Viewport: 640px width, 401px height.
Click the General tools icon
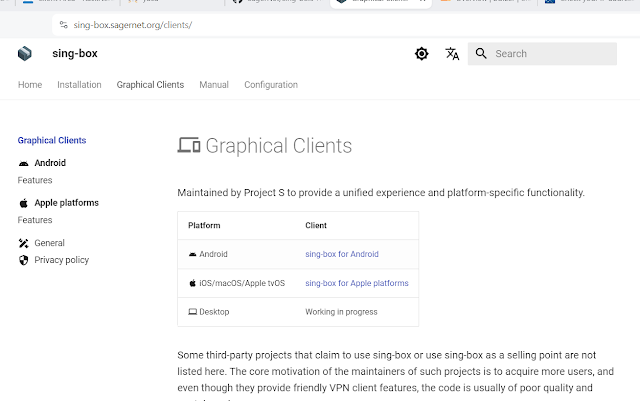(x=24, y=243)
